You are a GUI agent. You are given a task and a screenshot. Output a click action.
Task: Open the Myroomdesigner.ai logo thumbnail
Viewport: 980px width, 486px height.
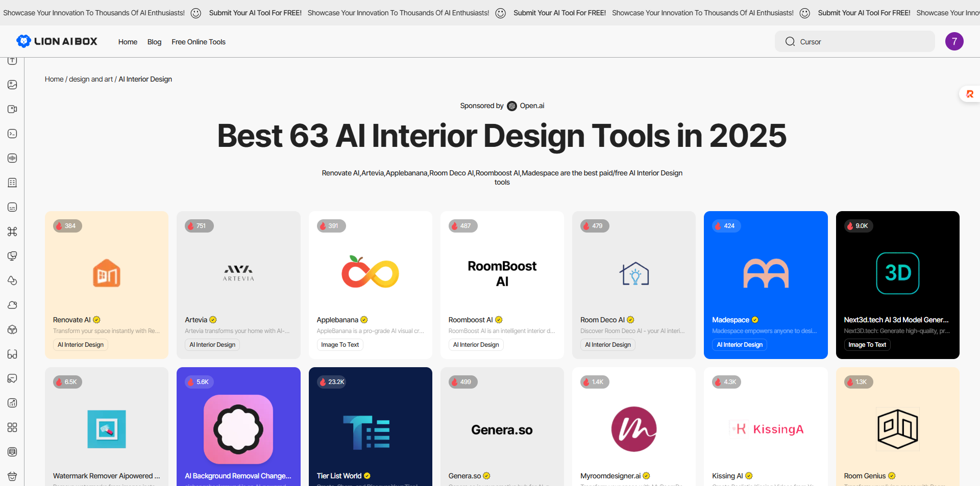(634, 429)
